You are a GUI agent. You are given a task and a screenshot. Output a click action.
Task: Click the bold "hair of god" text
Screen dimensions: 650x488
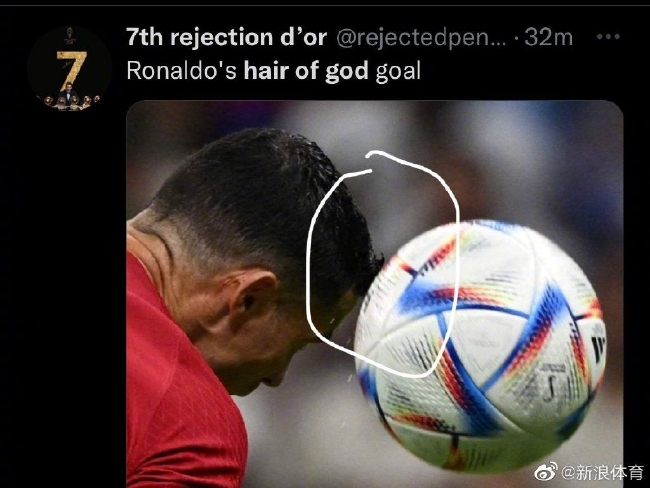point(306,70)
